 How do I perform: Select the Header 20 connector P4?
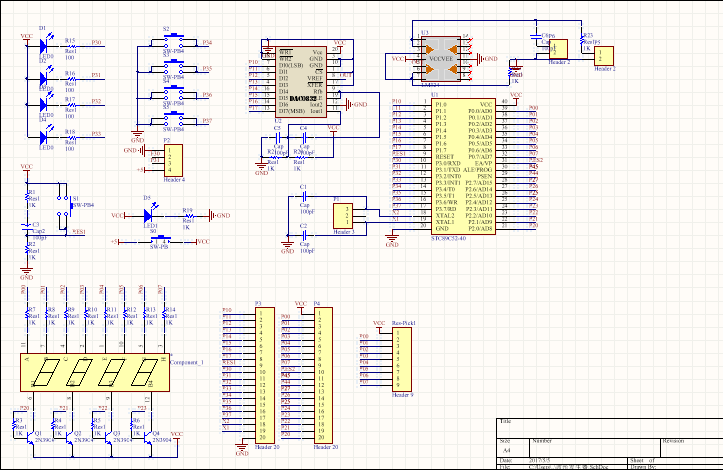[x=323, y=375]
